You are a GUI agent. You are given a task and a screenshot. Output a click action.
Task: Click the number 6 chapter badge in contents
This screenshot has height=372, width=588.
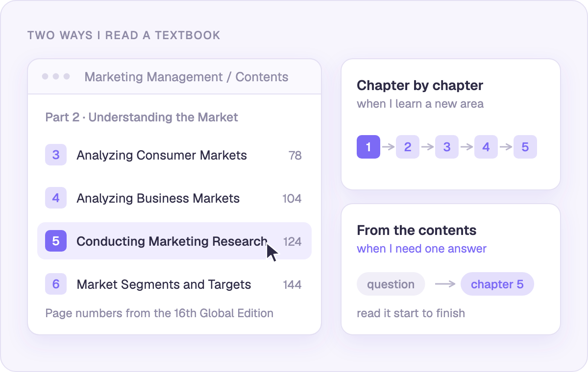click(x=56, y=285)
